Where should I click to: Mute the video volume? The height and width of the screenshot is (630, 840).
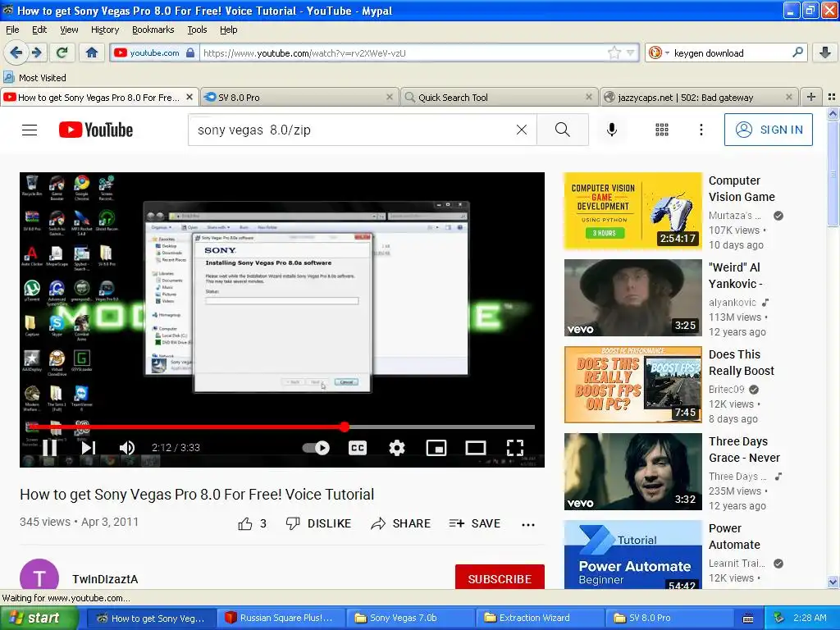tap(127, 448)
